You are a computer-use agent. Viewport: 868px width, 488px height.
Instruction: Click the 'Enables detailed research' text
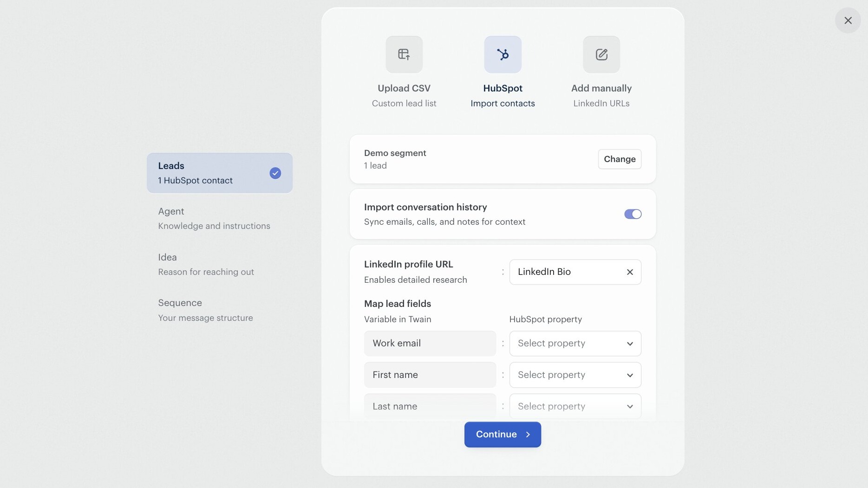[x=416, y=280]
